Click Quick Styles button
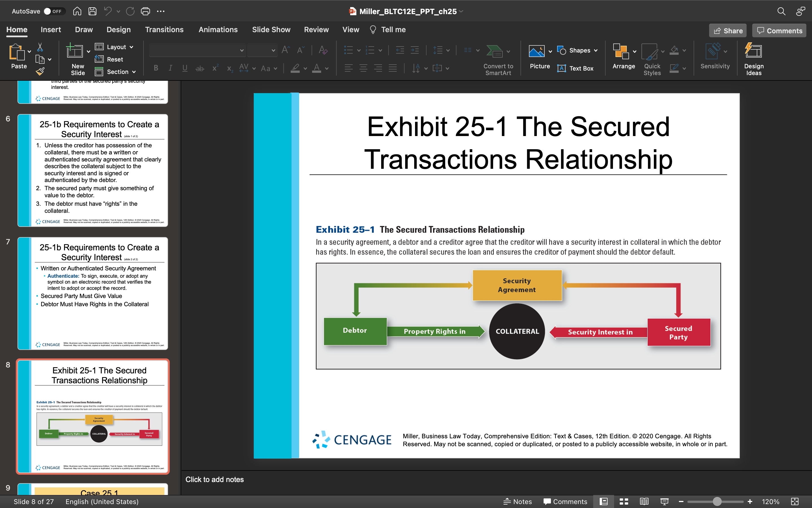The width and height of the screenshot is (812, 508). point(652,59)
